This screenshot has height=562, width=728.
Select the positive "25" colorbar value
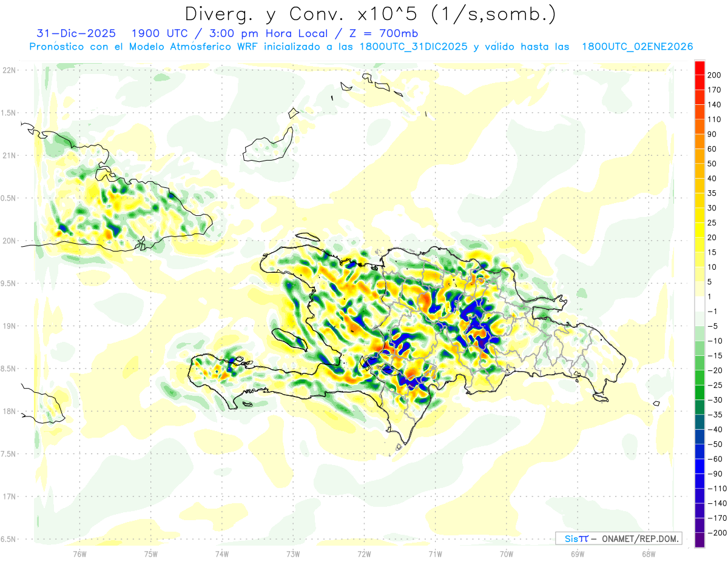point(712,222)
